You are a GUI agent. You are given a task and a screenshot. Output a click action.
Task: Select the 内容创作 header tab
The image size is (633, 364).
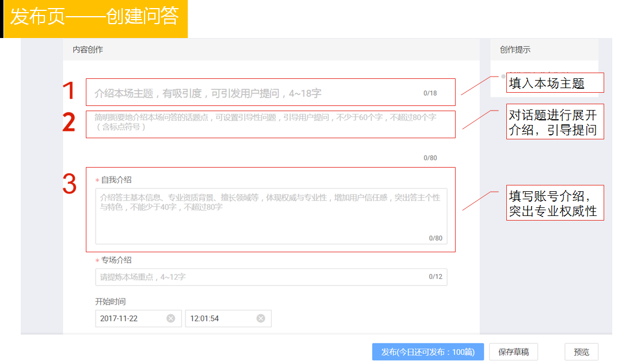(x=88, y=50)
